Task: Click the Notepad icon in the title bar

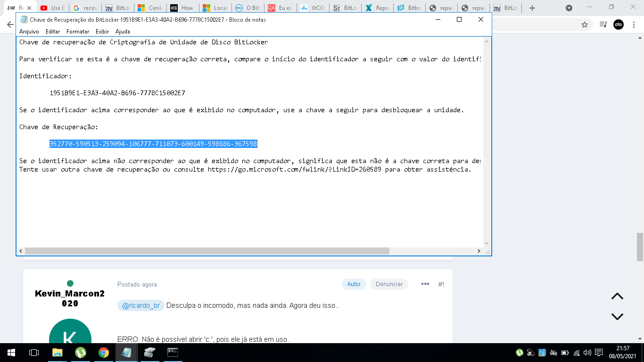Action: (24, 20)
